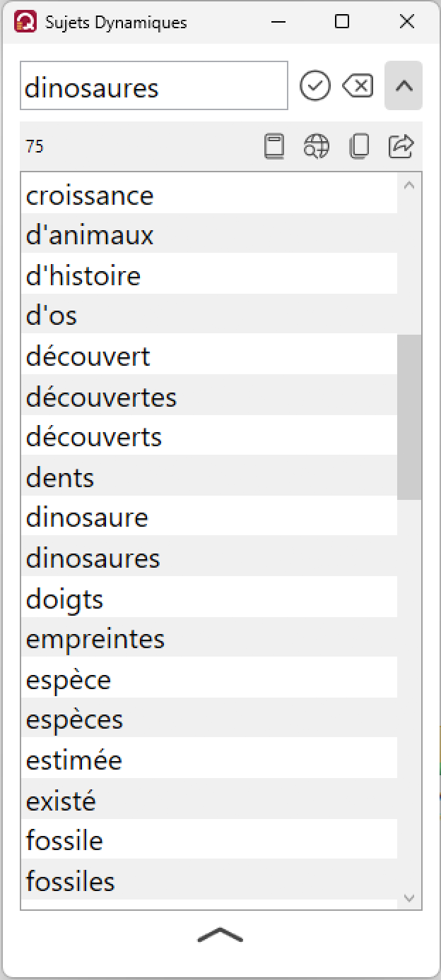Click the 75 results counter
Screen dimensions: 441x980
click(x=35, y=146)
